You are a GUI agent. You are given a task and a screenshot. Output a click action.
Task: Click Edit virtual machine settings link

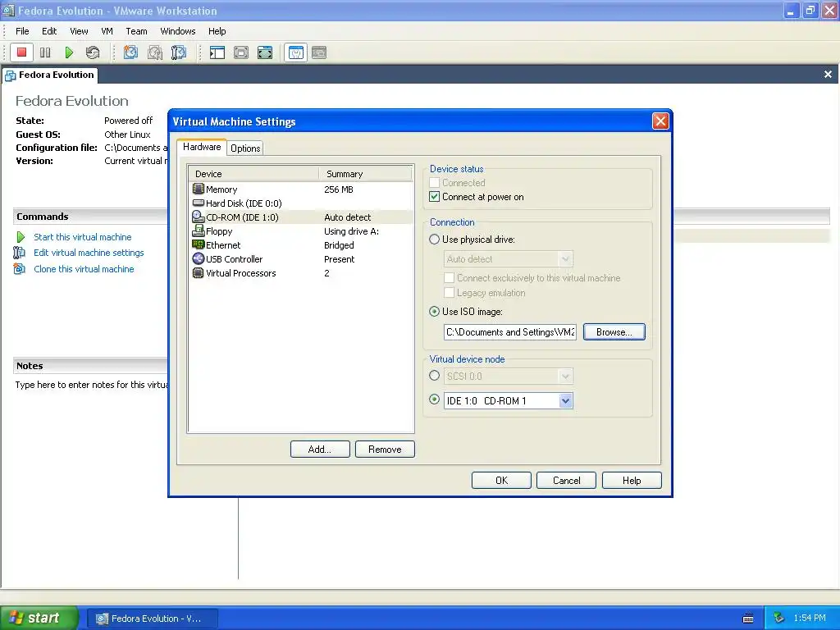[x=89, y=253]
